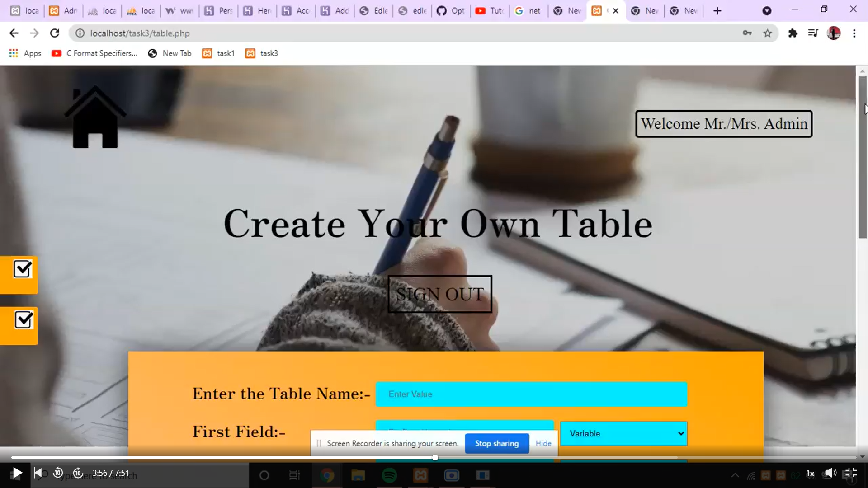Exit fullscreen video mode
868x488 pixels.
(851, 473)
